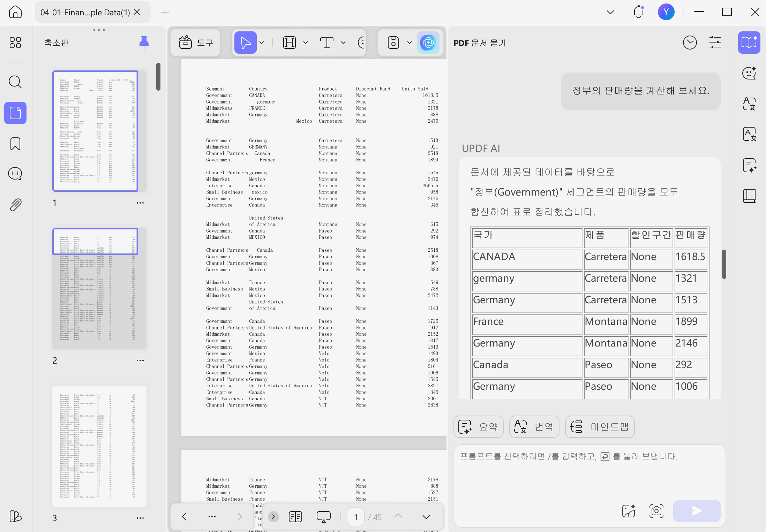766x532 pixels.
Task: Open page 2 thumbnail options dots
Action: (140, 360)
